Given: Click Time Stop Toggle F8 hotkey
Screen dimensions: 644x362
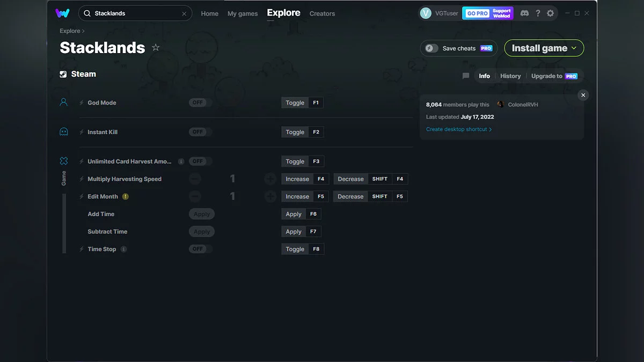Looking at the screenshot, I should click(303, 249).
